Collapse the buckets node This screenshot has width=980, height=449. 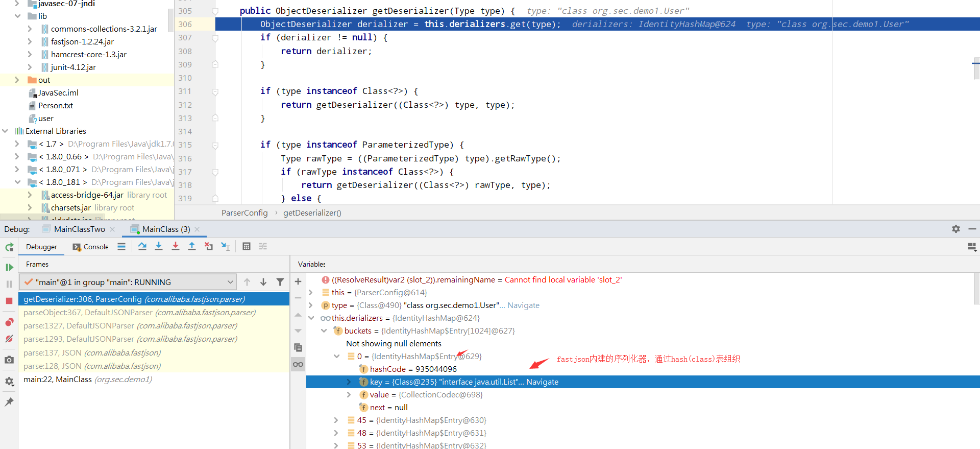pyautogui.click(x=324, y=331)
